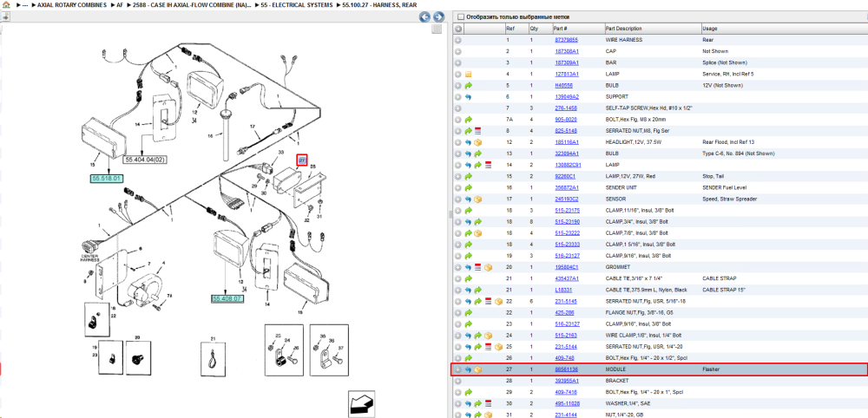Click box icon on SENSOR 245193C2 row
The image size is (868, 418).
478,199
